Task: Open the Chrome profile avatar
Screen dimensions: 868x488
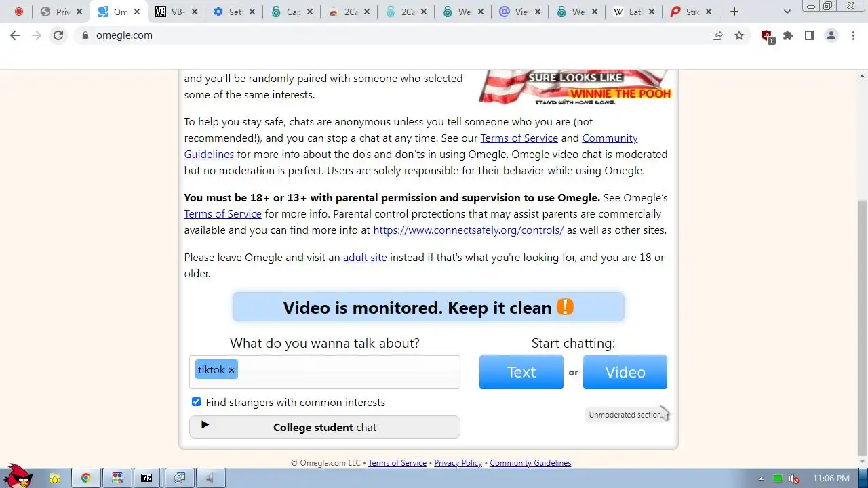Action: click(831, 35)
